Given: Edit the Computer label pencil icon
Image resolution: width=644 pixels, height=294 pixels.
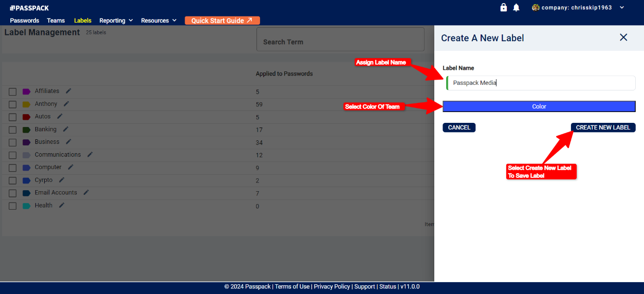Looking at the screenshot, I should click(70, 167).
